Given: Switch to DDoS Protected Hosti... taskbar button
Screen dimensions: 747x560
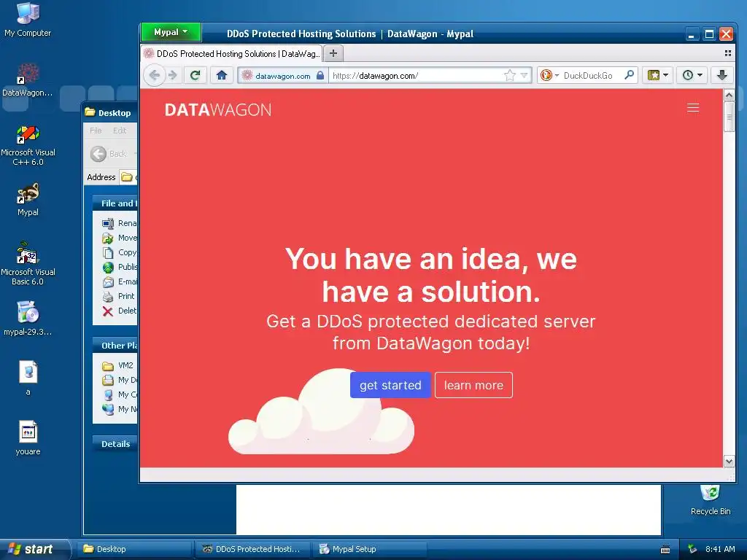Looking at the screenshot, I should (252, 549).
